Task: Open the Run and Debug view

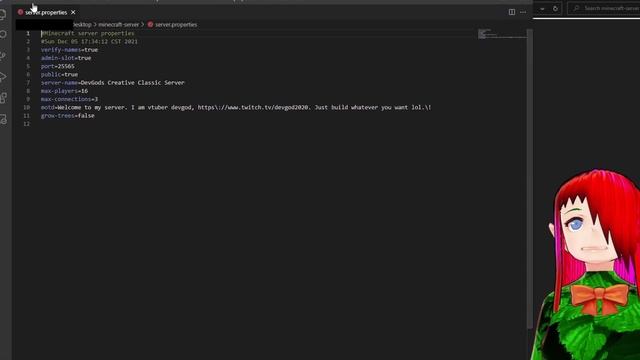Action: 3,77
